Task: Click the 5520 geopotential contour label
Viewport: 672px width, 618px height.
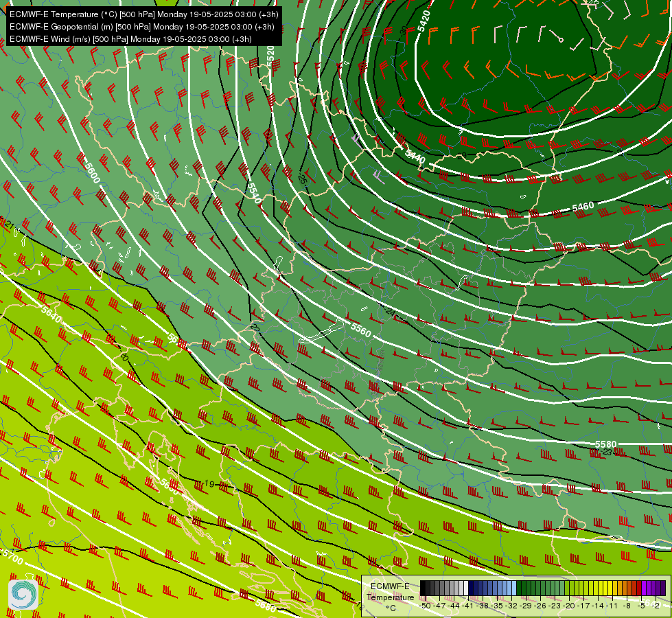Action: click(270, 56)
